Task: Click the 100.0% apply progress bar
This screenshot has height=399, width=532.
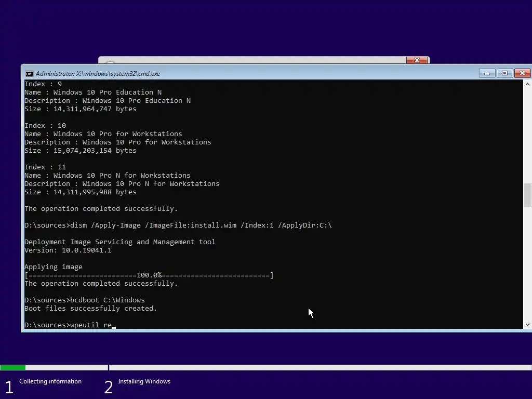Action: pyautogui.click(x=149, y=275)
